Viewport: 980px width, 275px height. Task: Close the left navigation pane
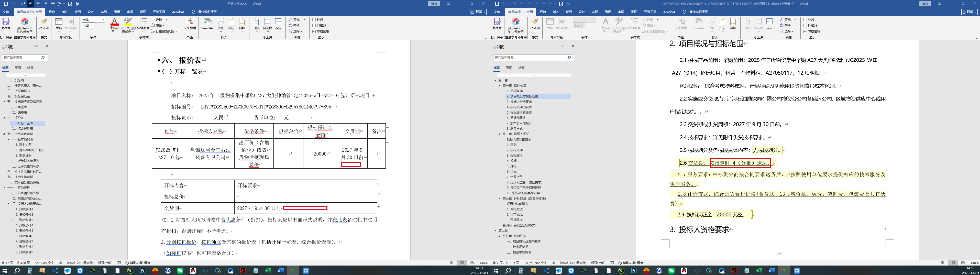47,46
